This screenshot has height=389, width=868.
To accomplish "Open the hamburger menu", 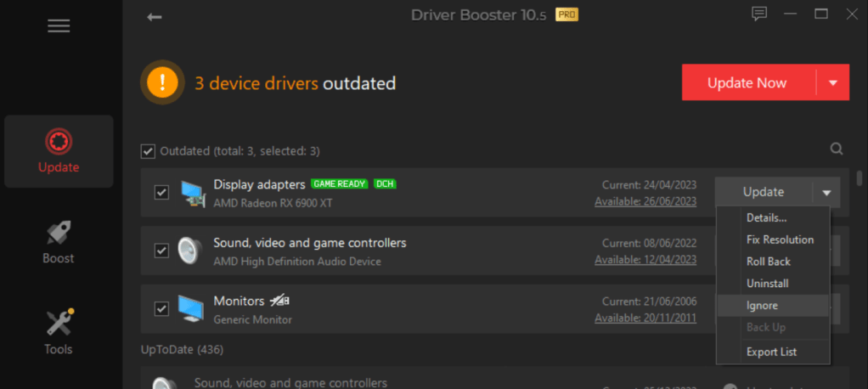I will [58, 25].
